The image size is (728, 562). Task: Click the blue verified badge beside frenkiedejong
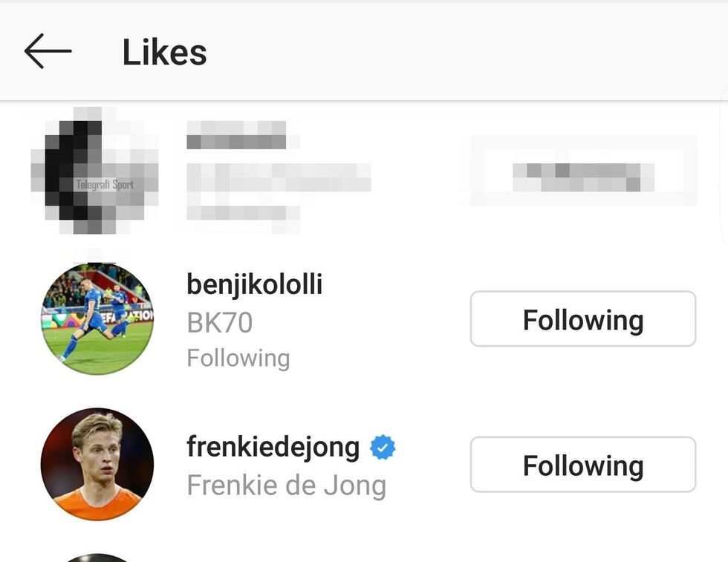click(383, 448)
